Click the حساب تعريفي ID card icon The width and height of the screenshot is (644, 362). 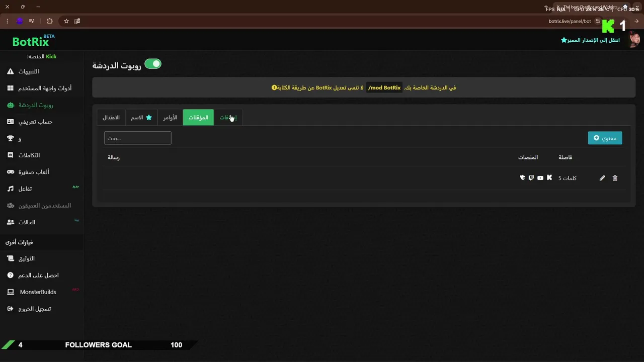click(11, 122)
